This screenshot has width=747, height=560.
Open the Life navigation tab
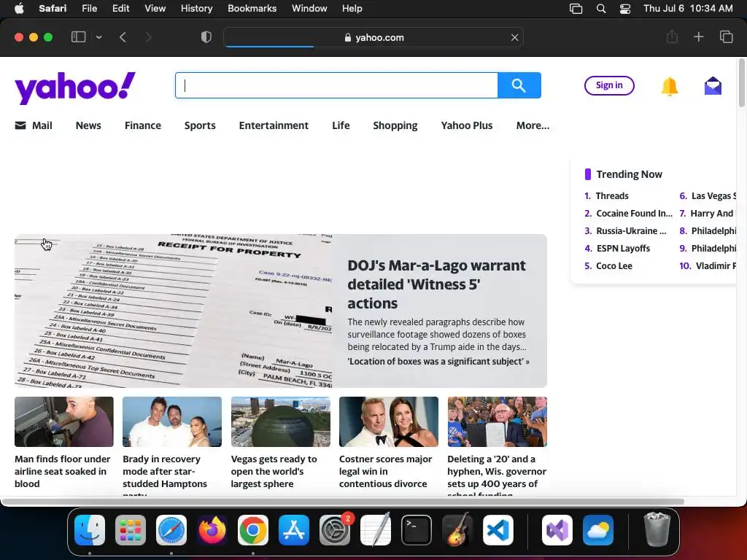coord(341,125)
